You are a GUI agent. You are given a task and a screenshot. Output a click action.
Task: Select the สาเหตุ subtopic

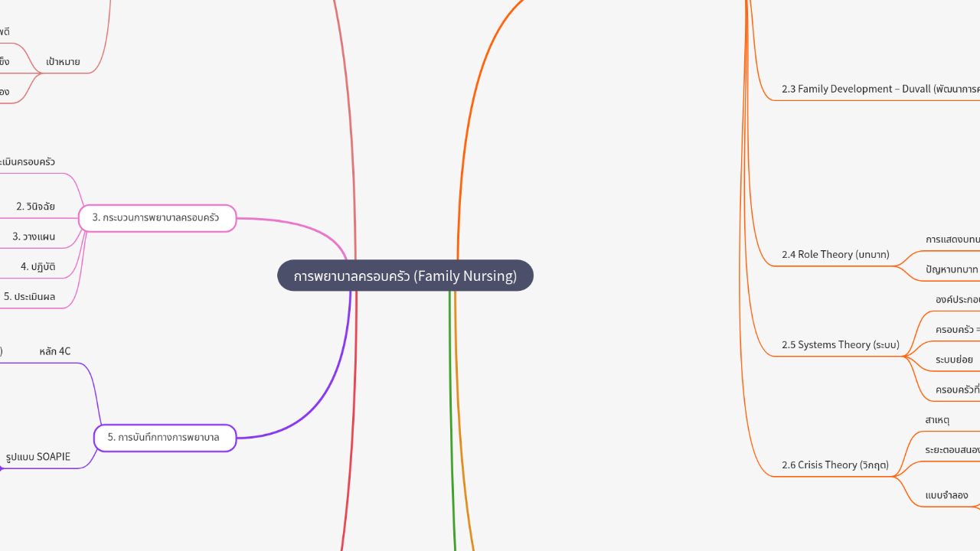(x=937, y=420)
